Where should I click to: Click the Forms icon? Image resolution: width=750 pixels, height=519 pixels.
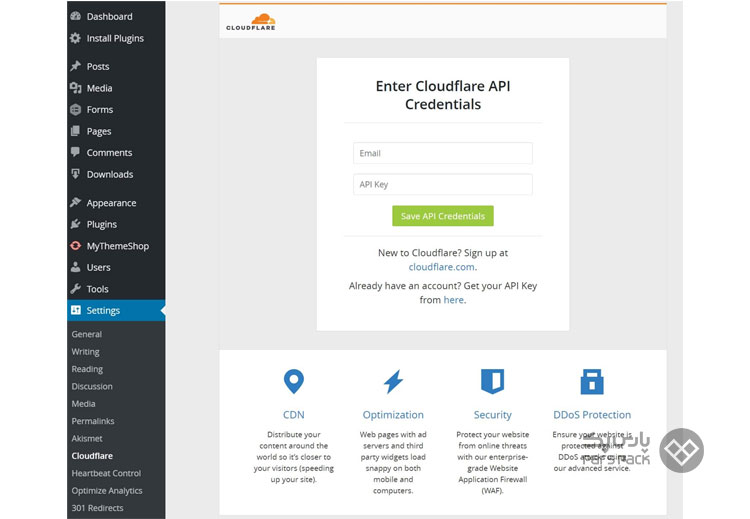pos(75,110)
